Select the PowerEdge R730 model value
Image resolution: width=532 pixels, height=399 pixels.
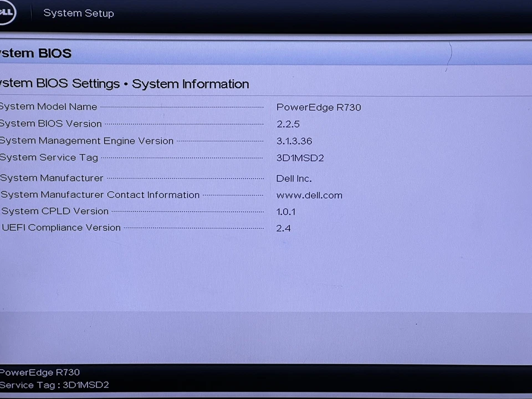click(318, 107)
